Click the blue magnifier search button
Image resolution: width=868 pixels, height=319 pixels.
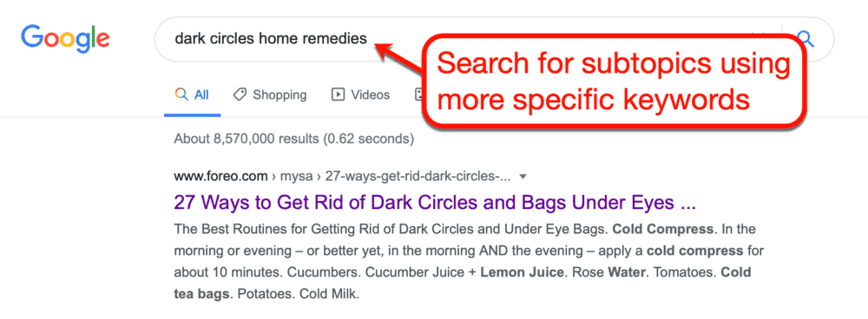(x=806, y=39)
